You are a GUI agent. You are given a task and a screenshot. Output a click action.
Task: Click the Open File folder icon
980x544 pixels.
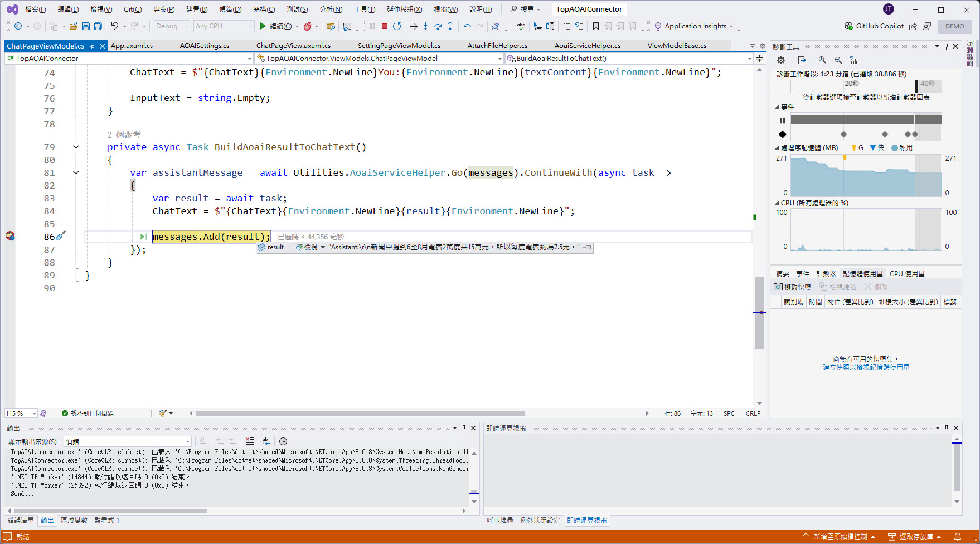coord(73,26)
